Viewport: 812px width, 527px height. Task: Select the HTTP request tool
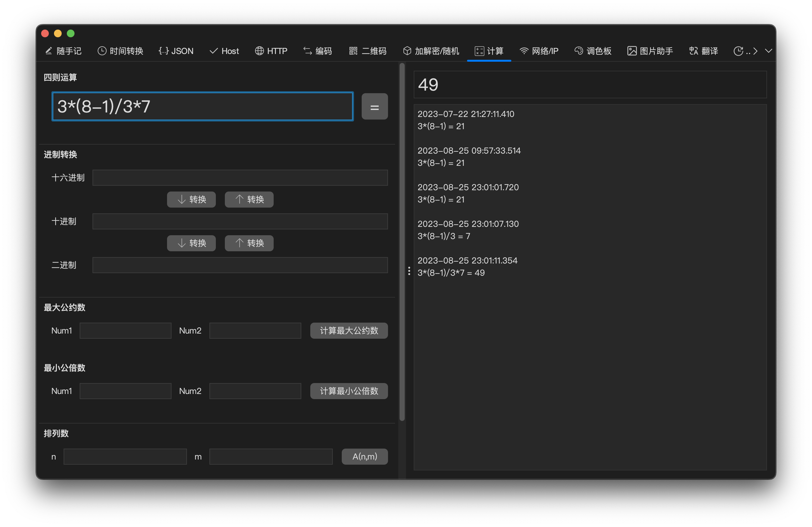click(271, 51)
